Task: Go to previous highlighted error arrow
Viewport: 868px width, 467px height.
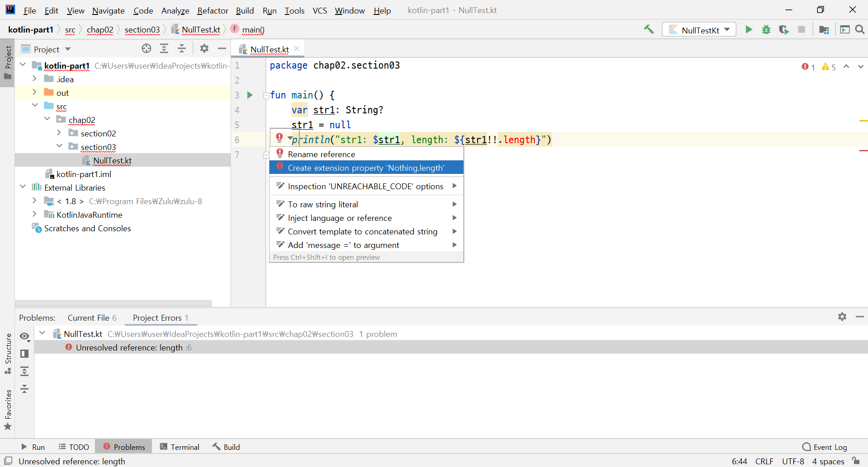Action: click(846, 66)
